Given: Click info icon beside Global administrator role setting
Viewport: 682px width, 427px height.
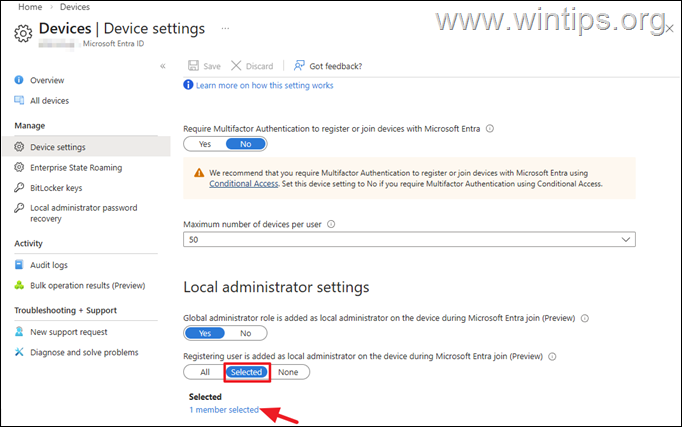Looking at the screenshot, I should [585, 318].
